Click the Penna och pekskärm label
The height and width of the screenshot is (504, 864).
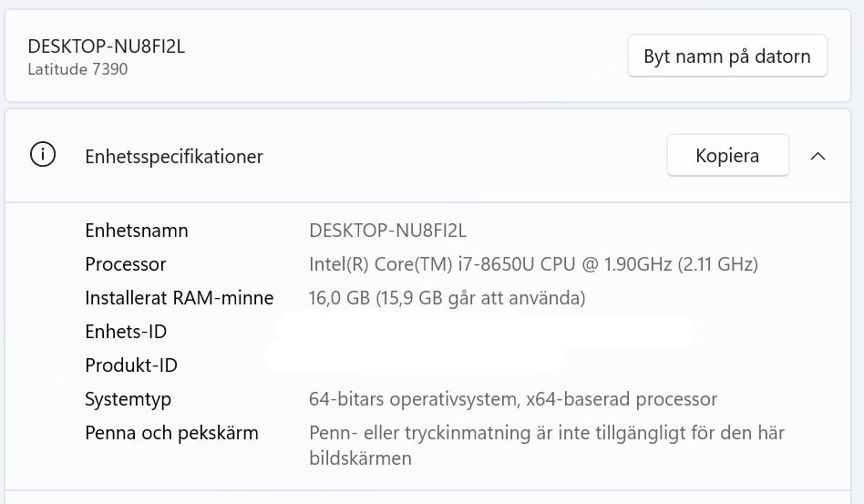click(171, 433)
